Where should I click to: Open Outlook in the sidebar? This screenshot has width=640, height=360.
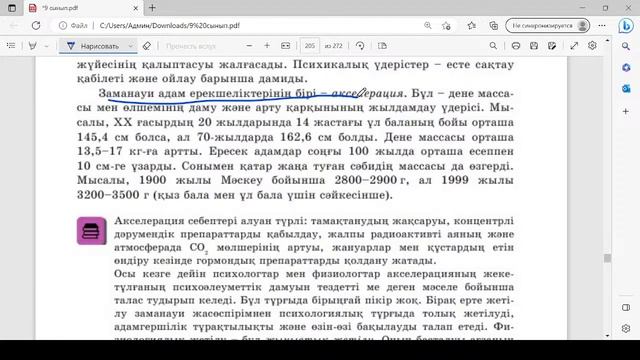tap(626, 89)
